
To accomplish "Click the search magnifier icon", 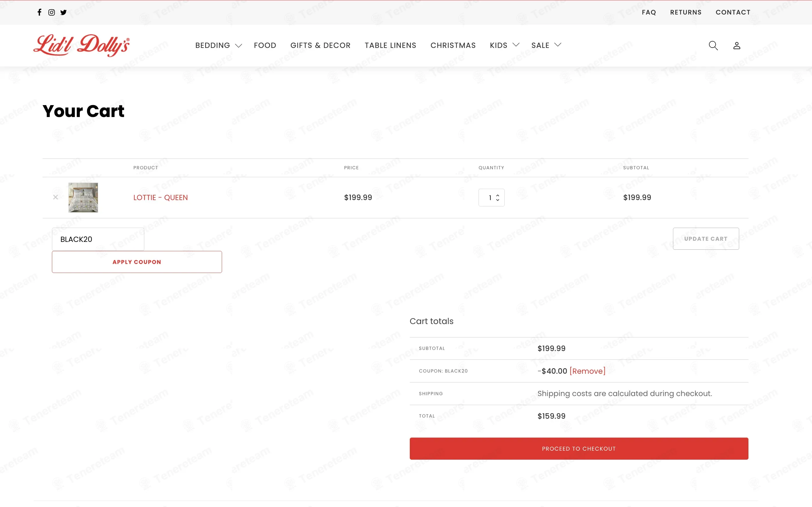I will 713,45.
